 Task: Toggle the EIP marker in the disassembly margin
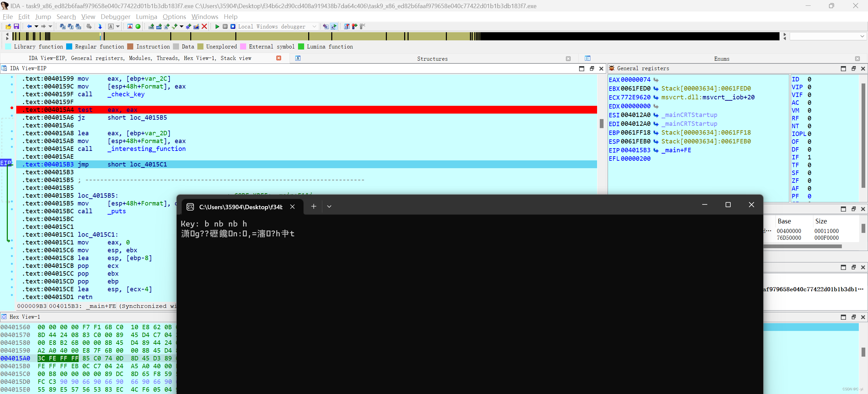tap(6, 163)
